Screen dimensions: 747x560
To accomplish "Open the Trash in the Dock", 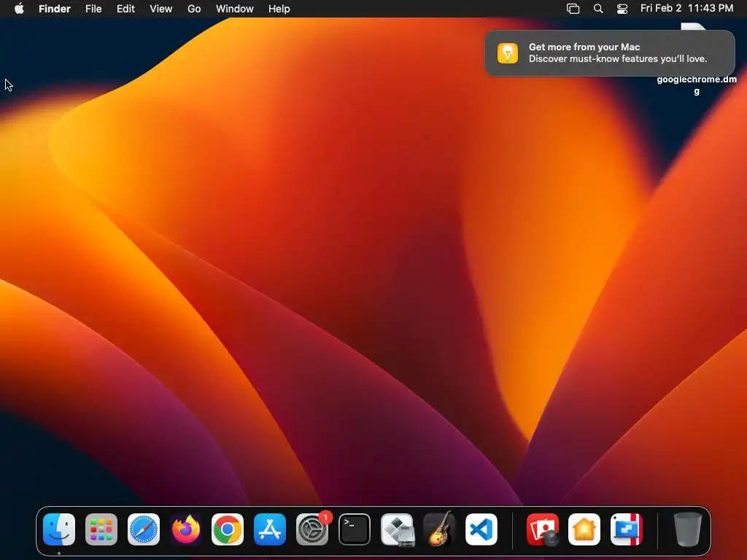I will pyautogui.click(x=688, y=529).
